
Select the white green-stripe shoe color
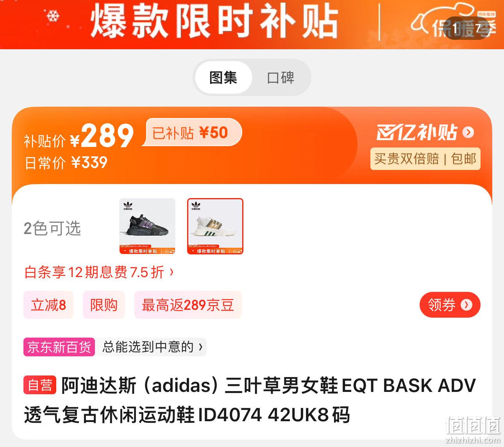pos(215,226)
